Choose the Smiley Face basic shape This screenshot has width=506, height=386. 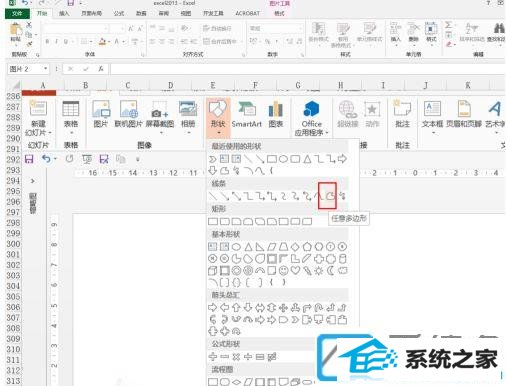click(284, 270)
